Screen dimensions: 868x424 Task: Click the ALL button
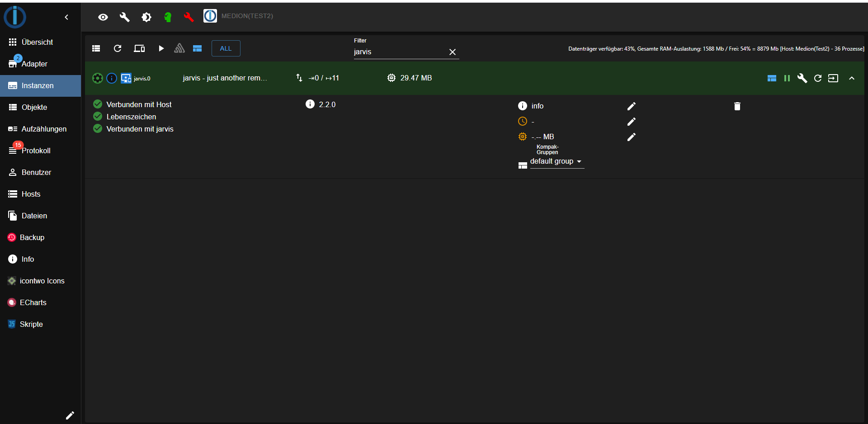(x=226, y=48)
